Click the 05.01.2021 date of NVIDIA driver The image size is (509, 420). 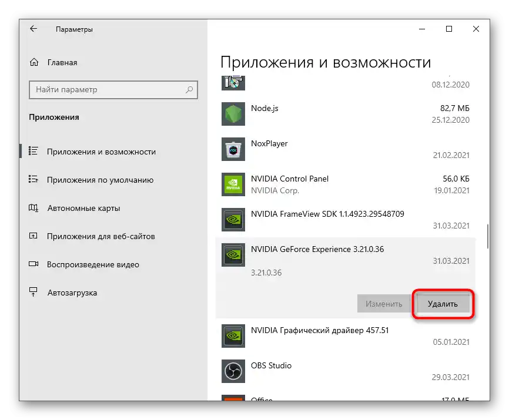click(x=451, y=342)
